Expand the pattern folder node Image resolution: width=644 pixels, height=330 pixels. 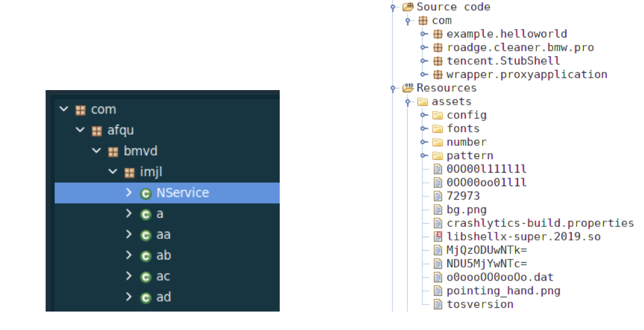[424, 156]
